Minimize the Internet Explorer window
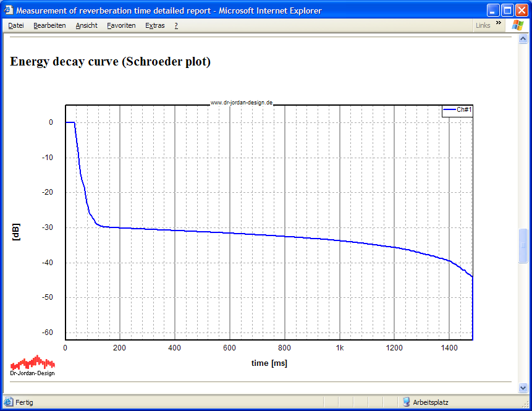 (x=493, y=11)
